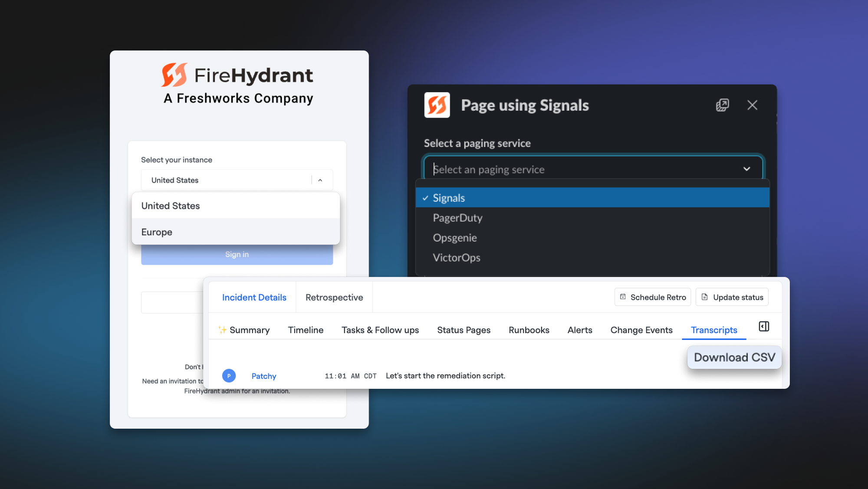This screenshot has width=868, height=489.
Task: Switch to Incident Details tab
Action: (254, 297)
